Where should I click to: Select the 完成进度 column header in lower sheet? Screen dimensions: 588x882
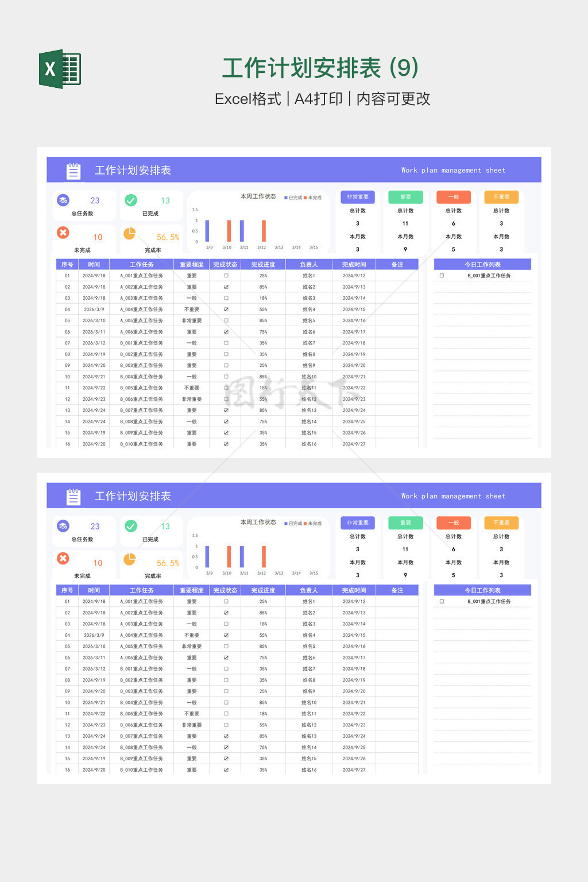(x=263, y=590)
